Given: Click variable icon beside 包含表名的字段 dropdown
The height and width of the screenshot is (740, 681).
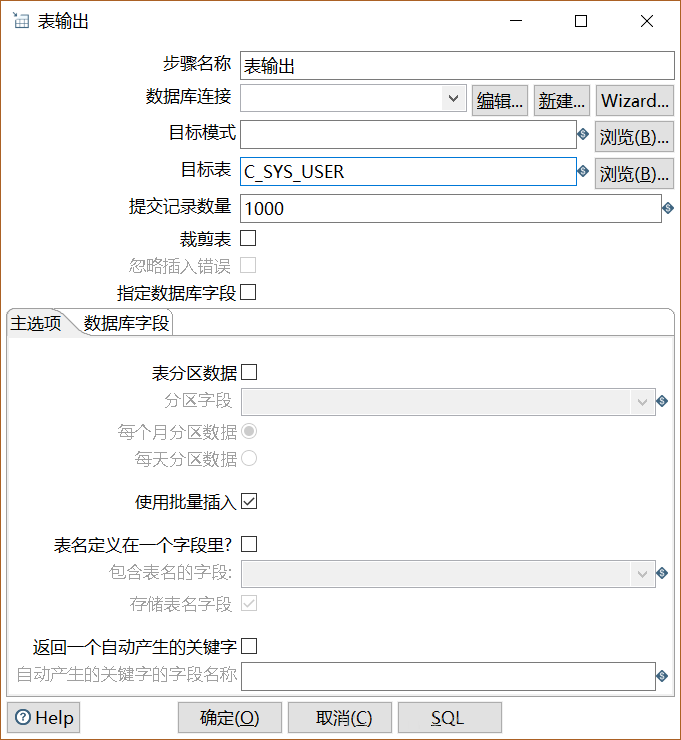Looking at the screenshot, I should (x=662, y=573).
